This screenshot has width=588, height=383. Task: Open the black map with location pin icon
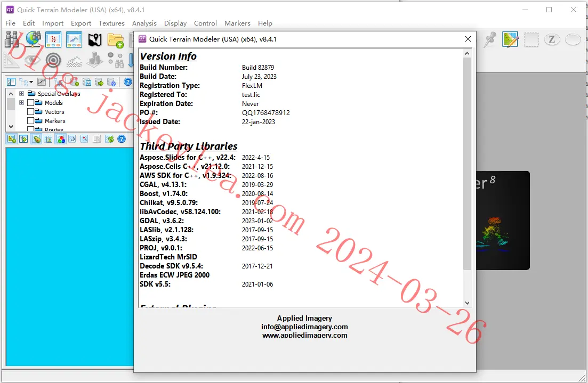click(x=95, y=39)
